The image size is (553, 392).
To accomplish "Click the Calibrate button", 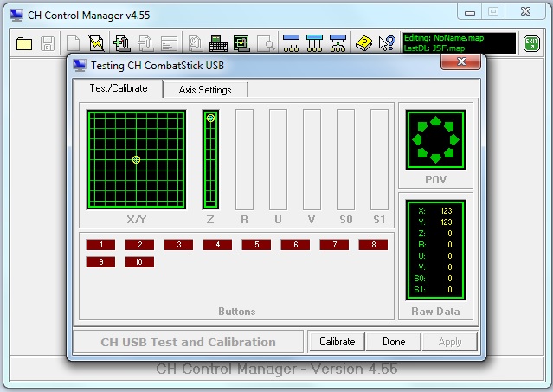I will 338,342.
